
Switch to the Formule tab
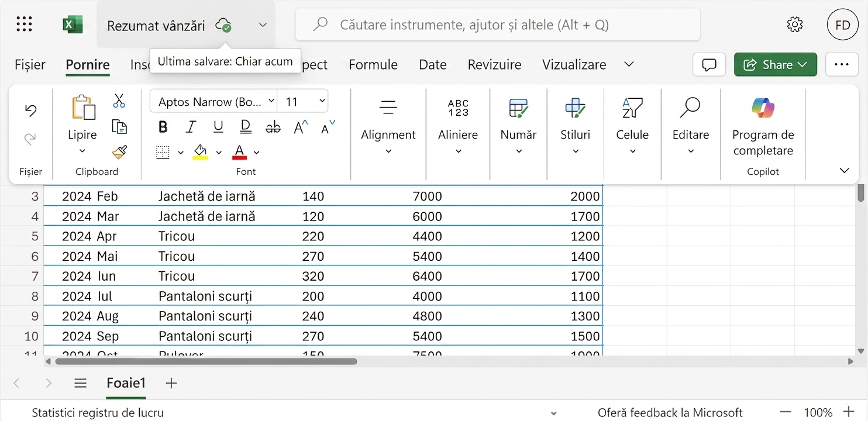[x=373, y=64]
